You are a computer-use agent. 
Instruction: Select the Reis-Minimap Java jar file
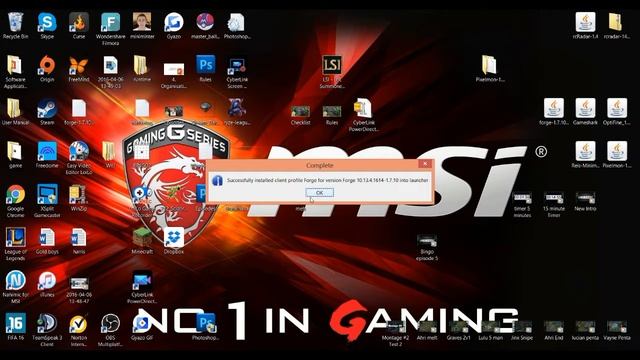585,155
